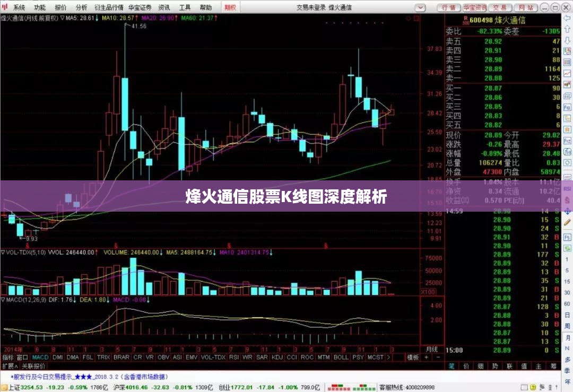Click the back arrow in the right sidebar
Image resolution: width=573 pixels, height=392 pixels.
[567, 18]
